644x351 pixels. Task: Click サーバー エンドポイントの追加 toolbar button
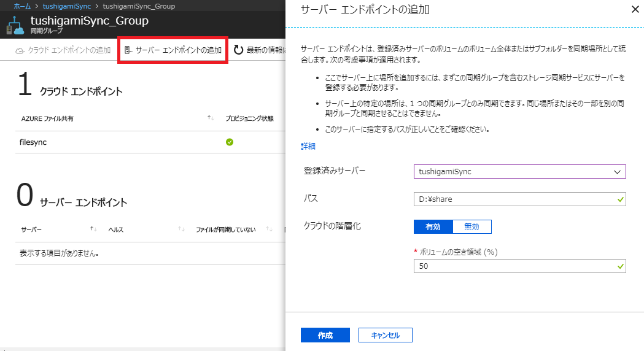173,50
